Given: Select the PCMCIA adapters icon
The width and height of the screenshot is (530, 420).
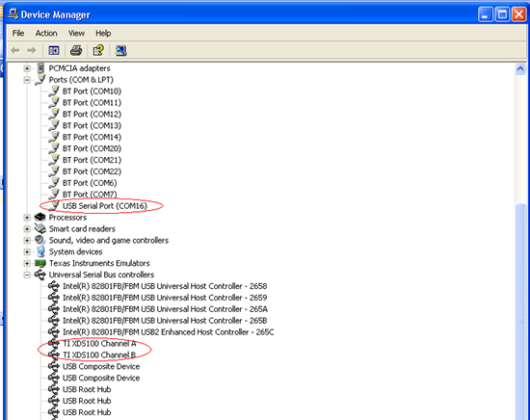Looking at the screenshot, I should click(40, 68).
